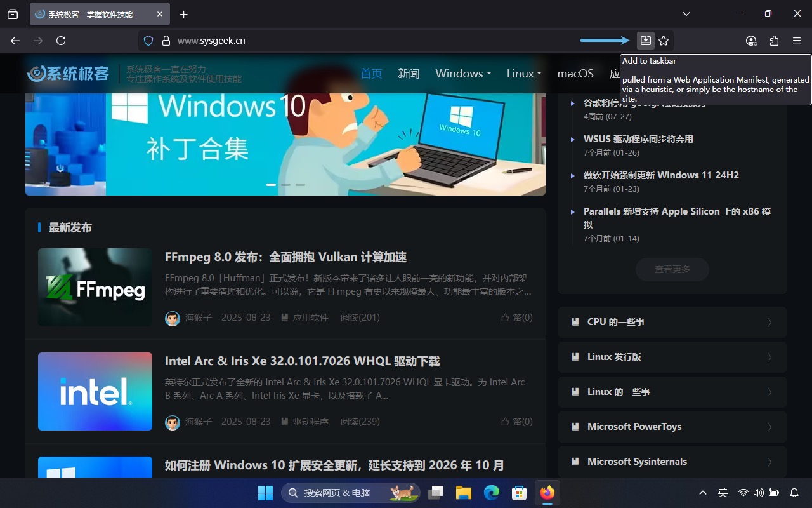Open Microsoft Store from the taskbar
812x508 pixels.
pos(520,493)
